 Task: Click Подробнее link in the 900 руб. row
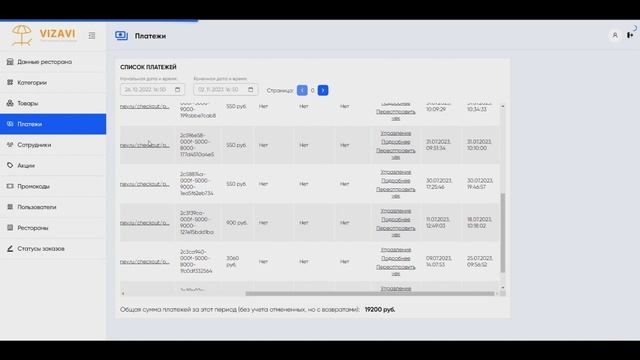396,220
